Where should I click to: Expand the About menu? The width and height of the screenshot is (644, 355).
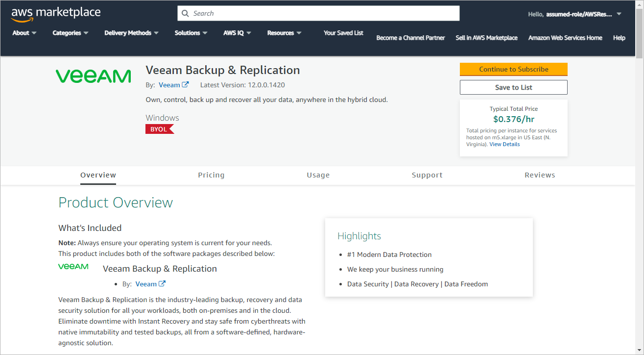[24, 33]
